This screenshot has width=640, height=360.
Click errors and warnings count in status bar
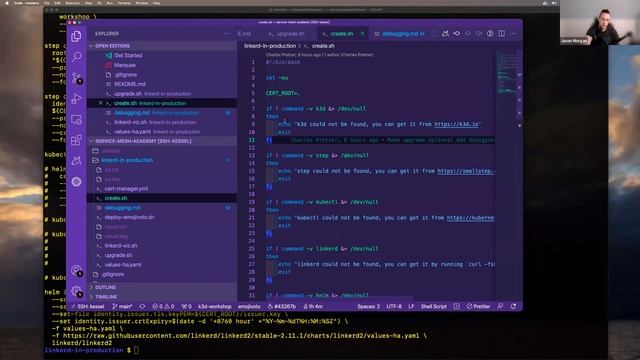(163, 307)
